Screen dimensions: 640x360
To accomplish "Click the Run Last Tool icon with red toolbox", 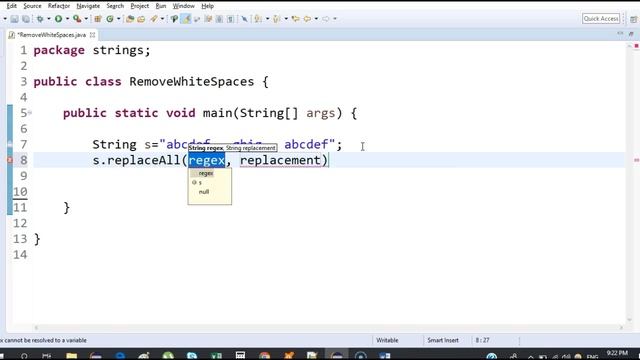I will 77,19.
